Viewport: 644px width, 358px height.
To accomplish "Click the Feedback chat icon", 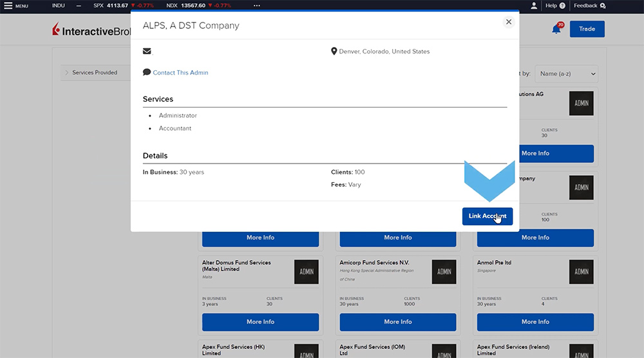I will pyautogui.click(x=603, y=6).
